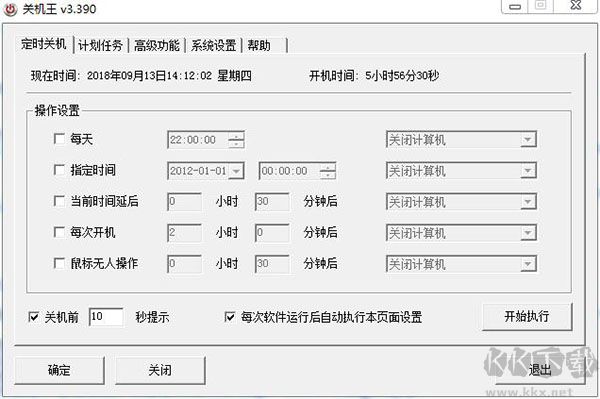Click 当前时间延后 hours field
The image size is (600, 399).
184,202
